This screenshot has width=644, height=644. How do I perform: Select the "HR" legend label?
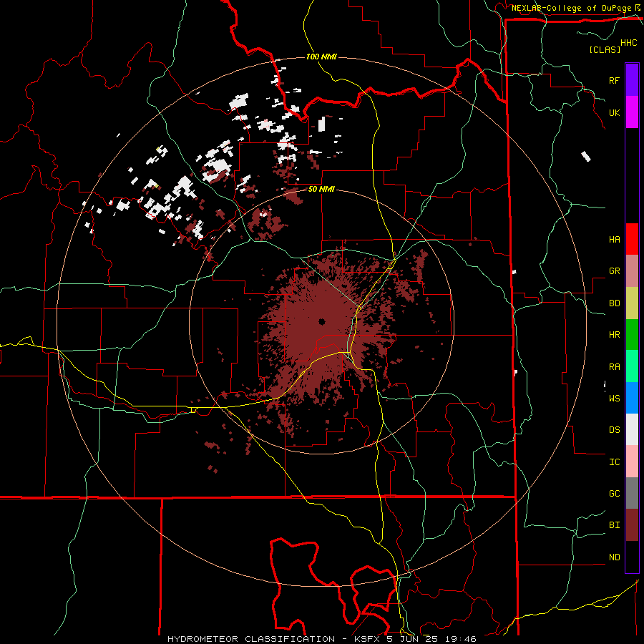coord(614,335)
